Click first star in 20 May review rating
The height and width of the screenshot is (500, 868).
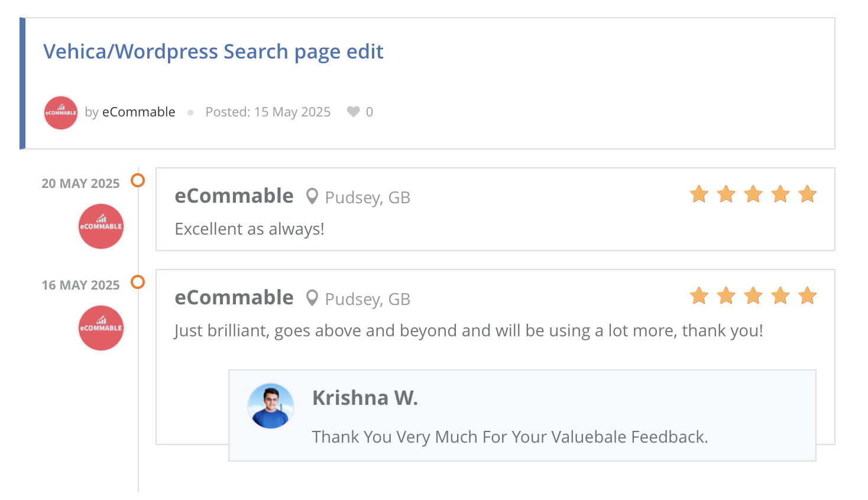point(699,194)
